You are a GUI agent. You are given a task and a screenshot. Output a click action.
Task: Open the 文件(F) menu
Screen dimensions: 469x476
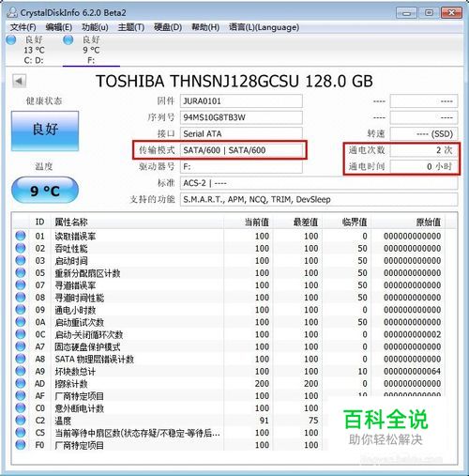[23, 27]
